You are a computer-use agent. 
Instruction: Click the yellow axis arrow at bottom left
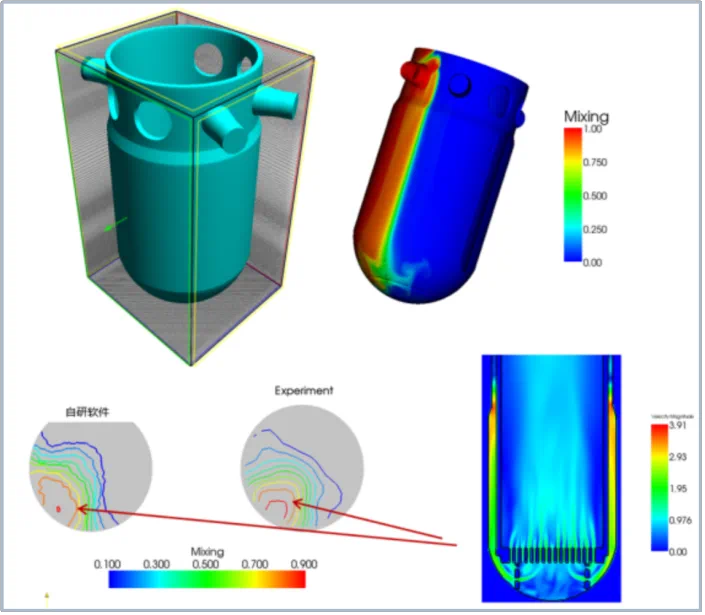pyautogui.click(x=47, y=600)
